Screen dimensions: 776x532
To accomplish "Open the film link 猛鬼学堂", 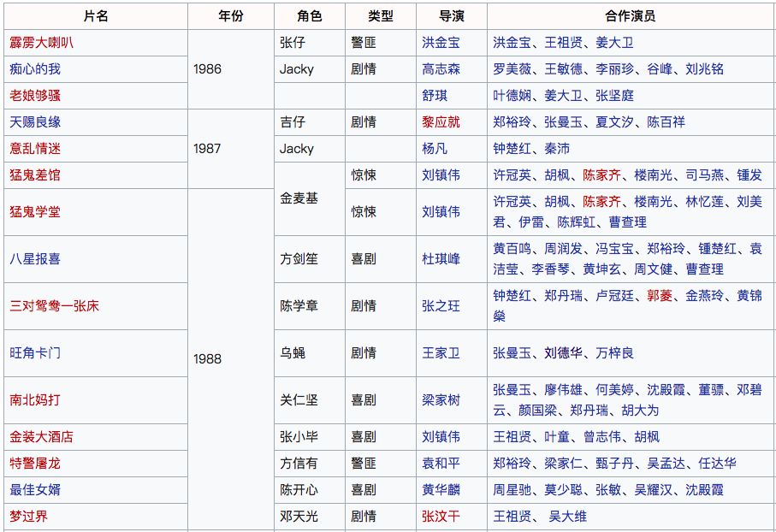I will 34,212.
